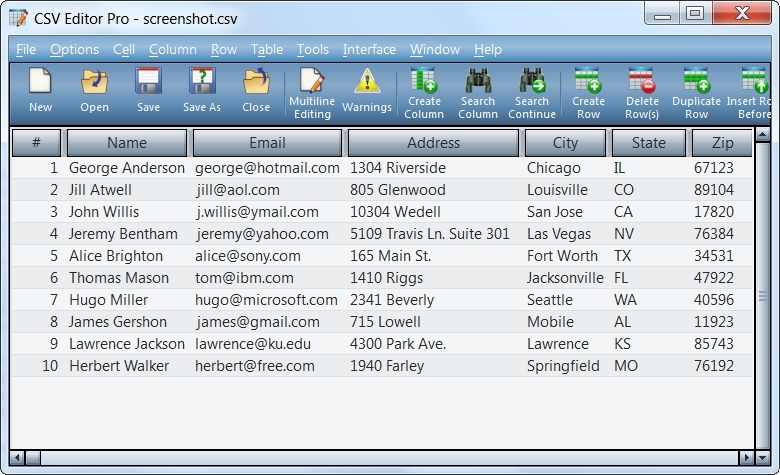This screenshot has height=475, width=780.
Task: Add a column with Create Column
Action: coord(424,94)
